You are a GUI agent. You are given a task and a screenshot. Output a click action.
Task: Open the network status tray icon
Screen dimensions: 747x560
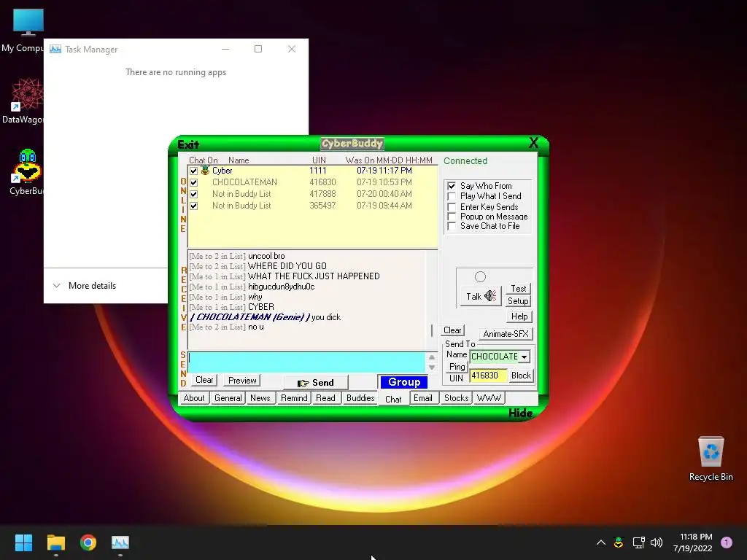[638, 542]
